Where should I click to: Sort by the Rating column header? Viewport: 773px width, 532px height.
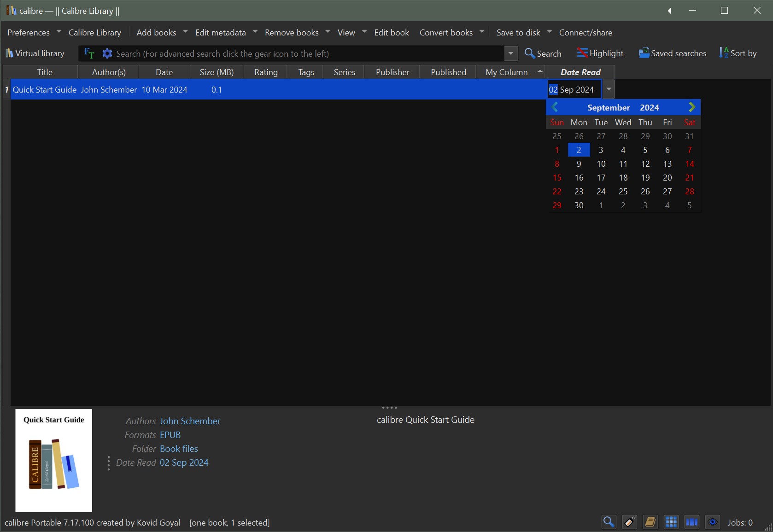pyautogui.click(x=266, y=72)
